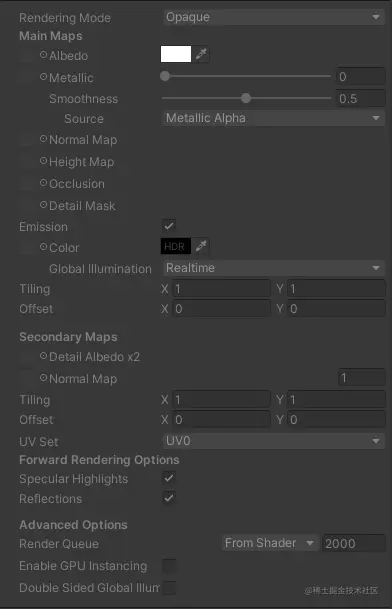Open the Render Queue From Shader dropdown
The image size is (392, 609).
click(270, 543)
